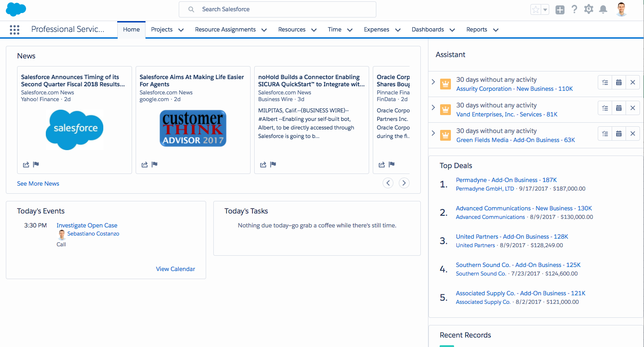Click the Favorites star icon
This screenshot has width=644, height=347.
point(536,9)
